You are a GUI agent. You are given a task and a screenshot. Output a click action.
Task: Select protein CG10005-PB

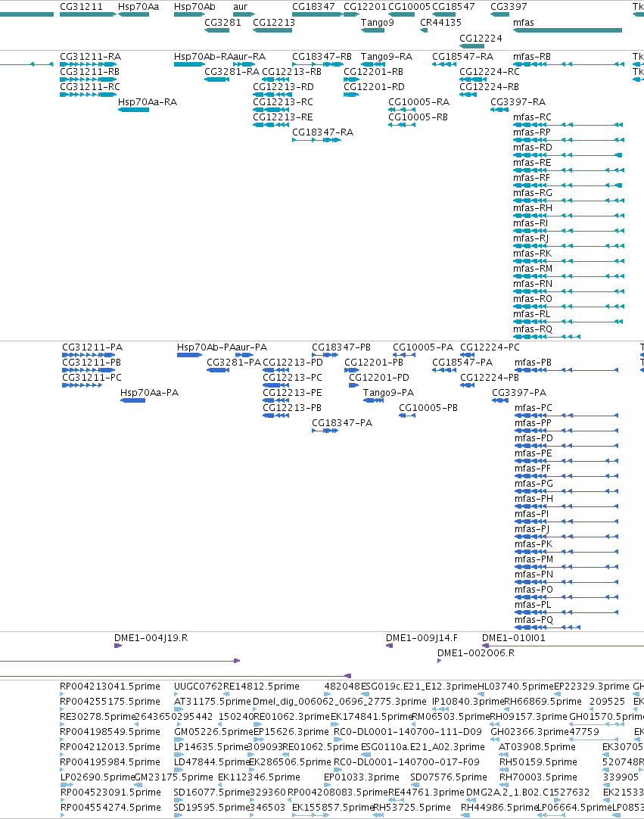[407, 416]
